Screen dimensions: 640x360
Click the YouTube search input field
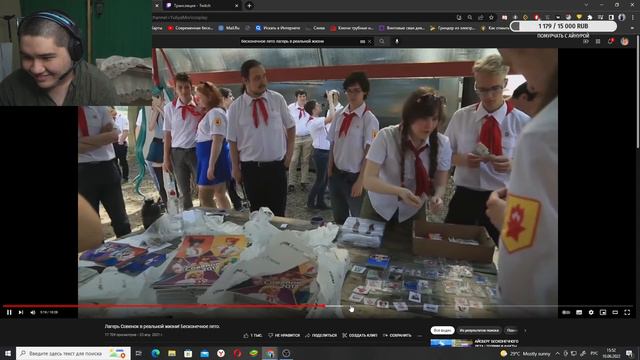(x=299, y=41)
